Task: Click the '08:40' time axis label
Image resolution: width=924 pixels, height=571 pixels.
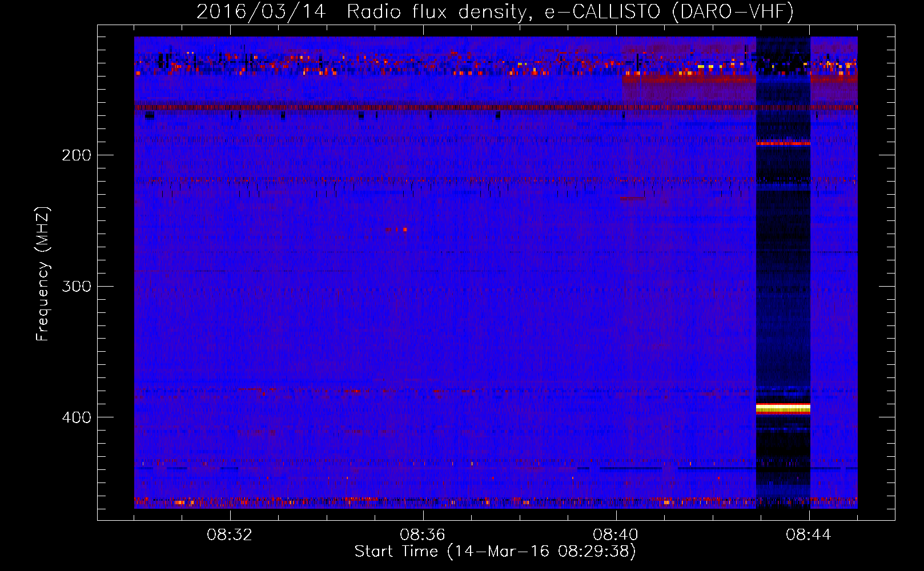Action: coord(616,535)
